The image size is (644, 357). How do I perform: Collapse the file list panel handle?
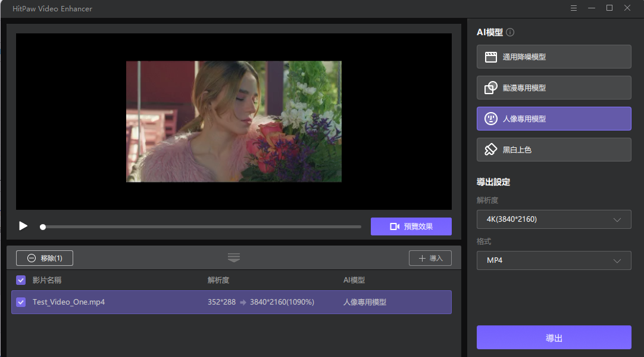(x=234, y=257)
